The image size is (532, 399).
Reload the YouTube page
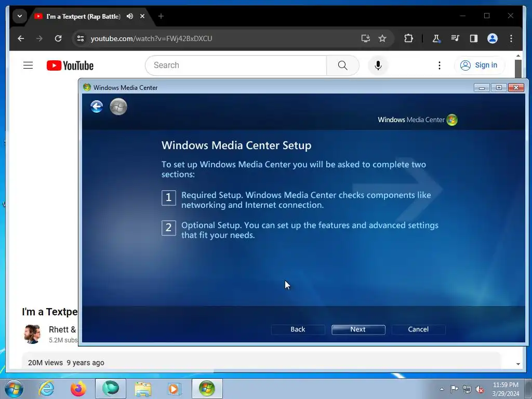tap(58, 38)
